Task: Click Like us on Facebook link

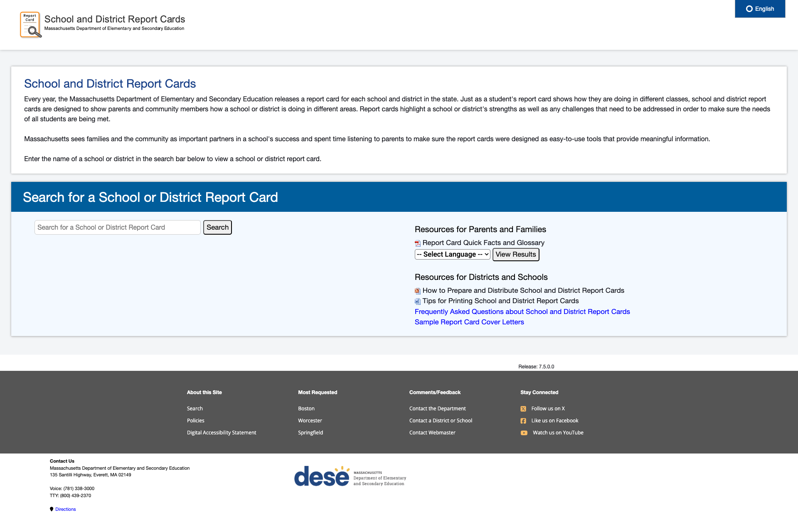Action: (x=555, y=421)
